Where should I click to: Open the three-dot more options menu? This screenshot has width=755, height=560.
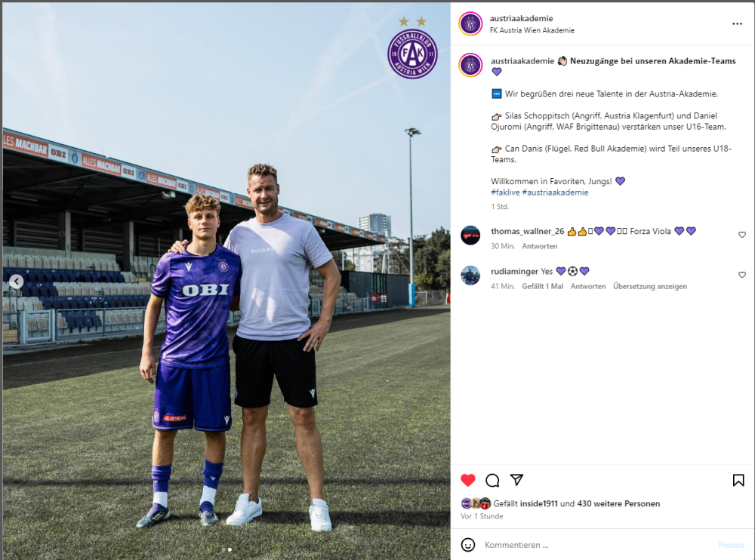737,23
